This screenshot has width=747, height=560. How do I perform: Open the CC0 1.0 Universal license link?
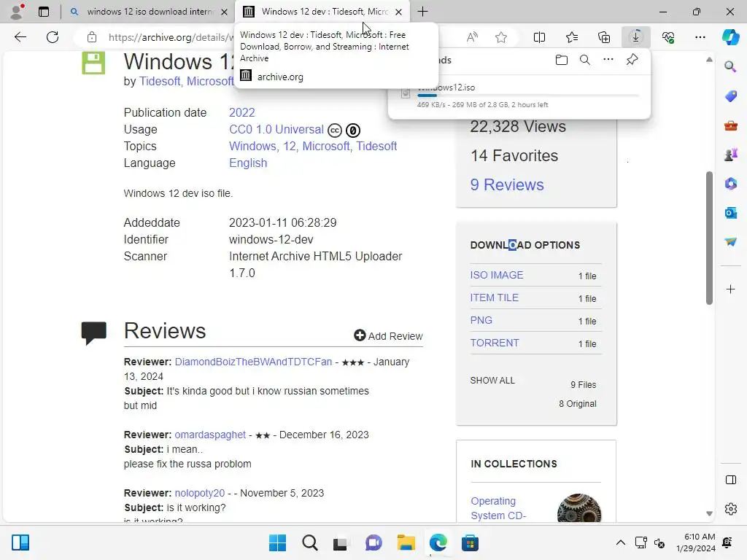click(276, 130)
